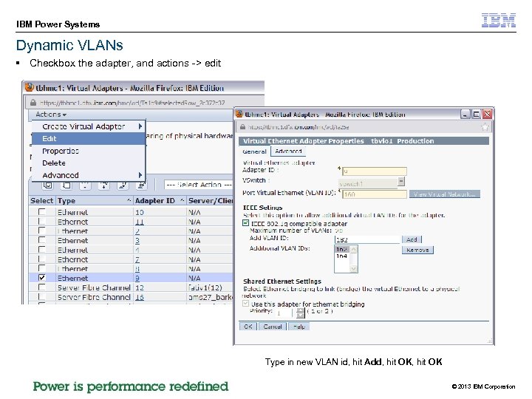Close the Virtual Ethernet Adapter Properties window
The image size is (532, 399).
487,115
